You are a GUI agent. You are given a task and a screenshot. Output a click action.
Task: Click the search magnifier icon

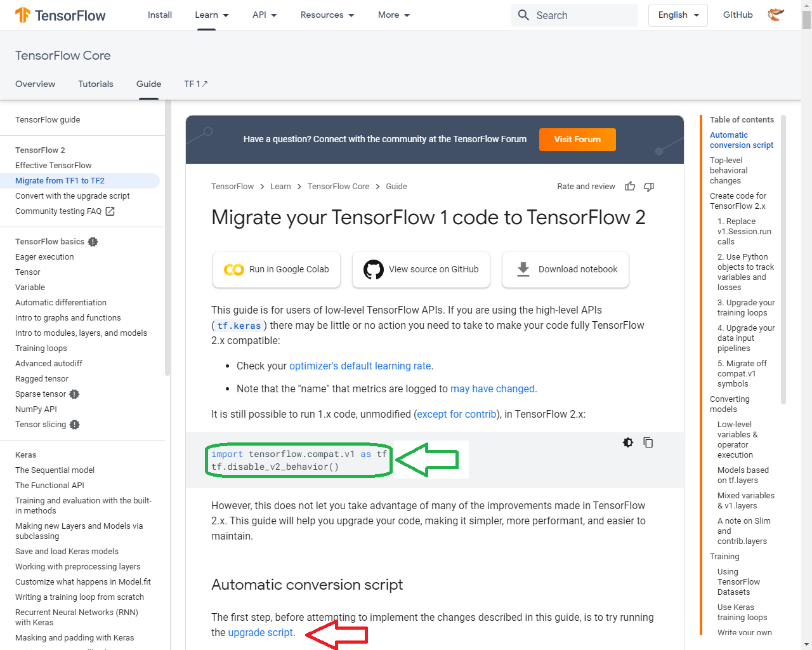523,15
